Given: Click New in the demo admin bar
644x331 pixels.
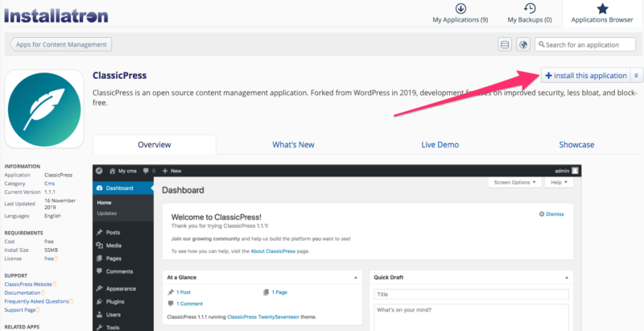Looking at the screenshot, I should 171,171.
